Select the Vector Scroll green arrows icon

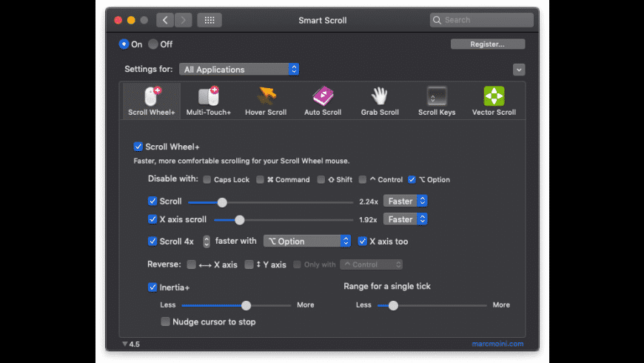point(494,96)
